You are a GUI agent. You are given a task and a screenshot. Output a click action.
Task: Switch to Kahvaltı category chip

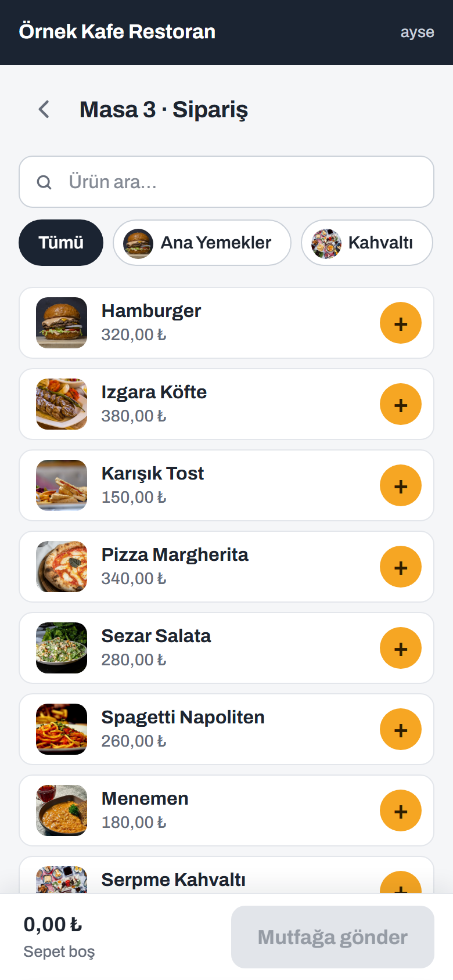pos(367,243)
